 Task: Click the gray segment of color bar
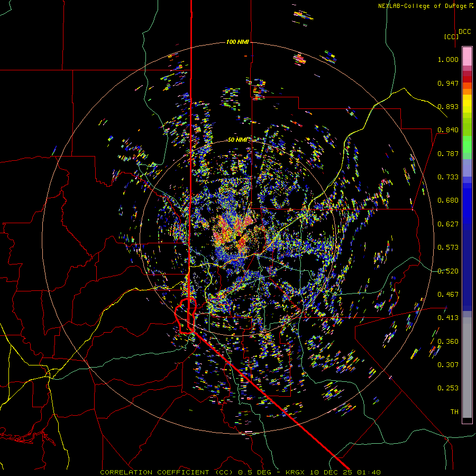click(467, 368)
